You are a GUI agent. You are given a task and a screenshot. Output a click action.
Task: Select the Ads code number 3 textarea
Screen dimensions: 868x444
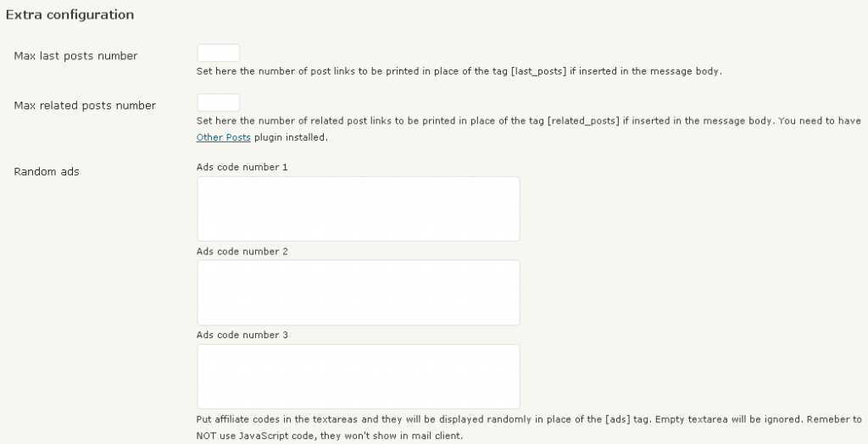tap(358, 376)
